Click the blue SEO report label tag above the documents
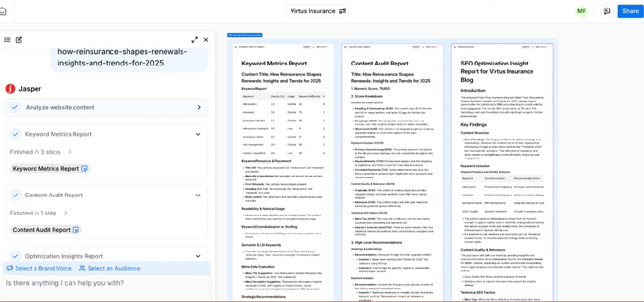 coord(245,35)
